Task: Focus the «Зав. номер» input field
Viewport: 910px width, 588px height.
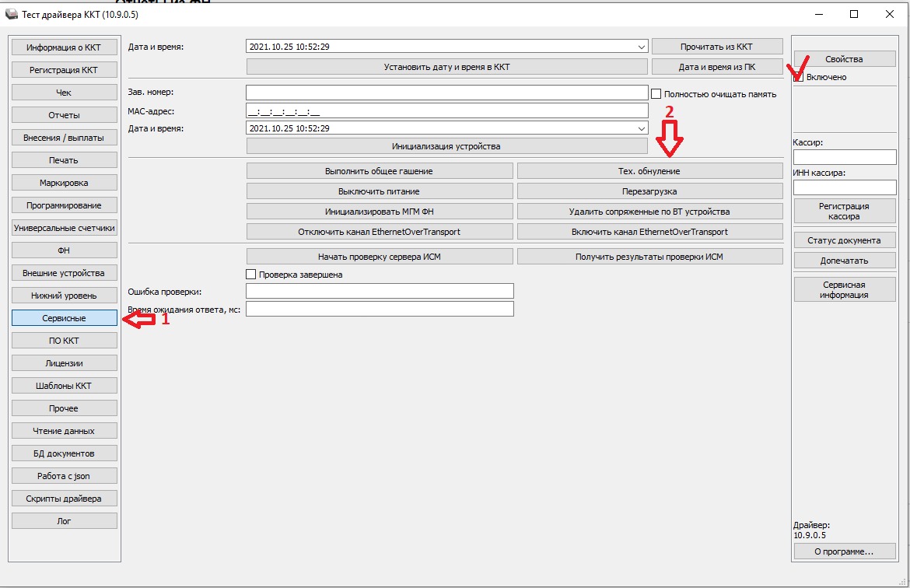Action: pyautogui.click(x=446, y=93)
